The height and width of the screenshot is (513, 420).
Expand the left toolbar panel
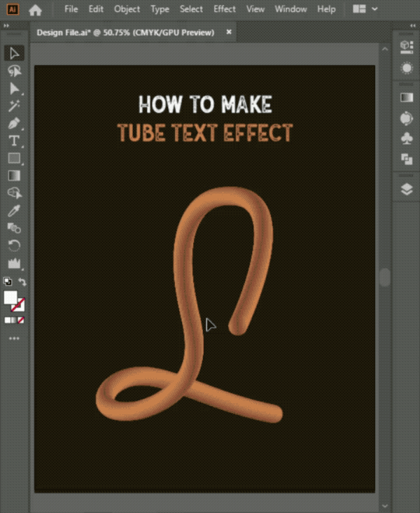pyautogui.click(x=6, y=25)
